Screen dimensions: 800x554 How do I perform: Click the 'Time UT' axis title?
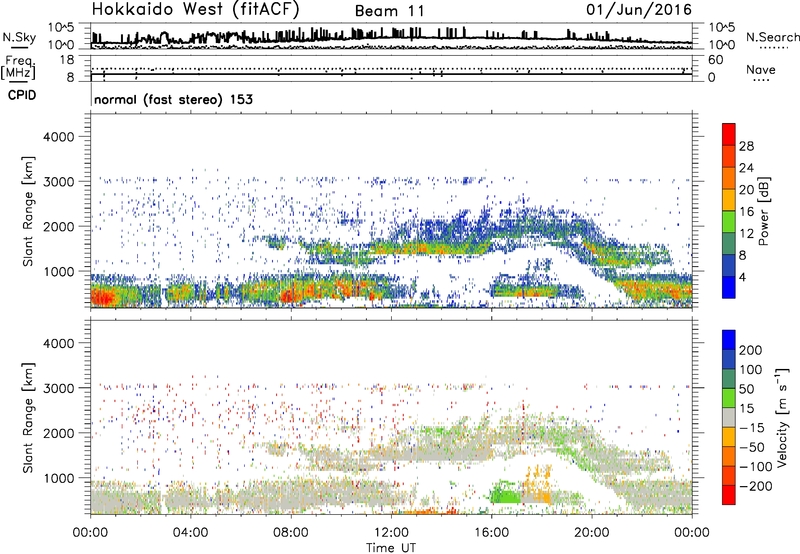pos(391,548)
